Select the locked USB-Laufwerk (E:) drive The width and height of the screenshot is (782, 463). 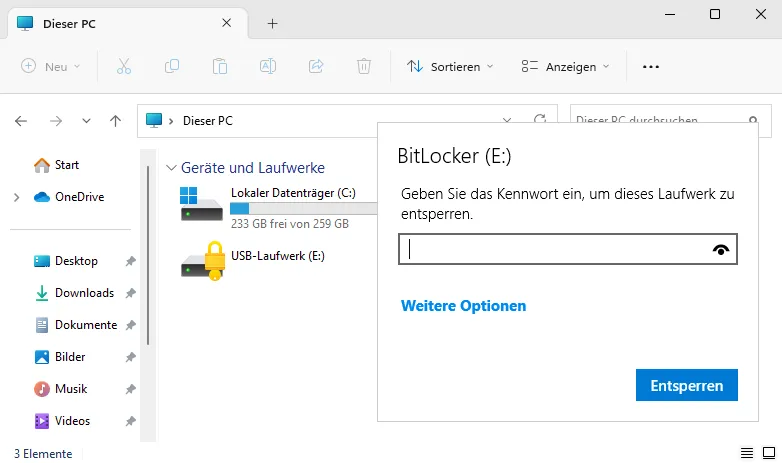click(253, 261)
